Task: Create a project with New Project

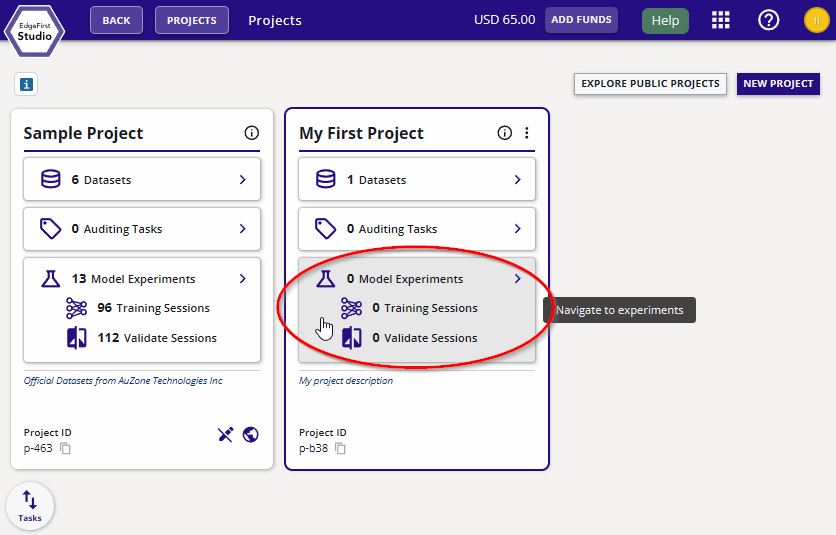Action: point(778,84)
